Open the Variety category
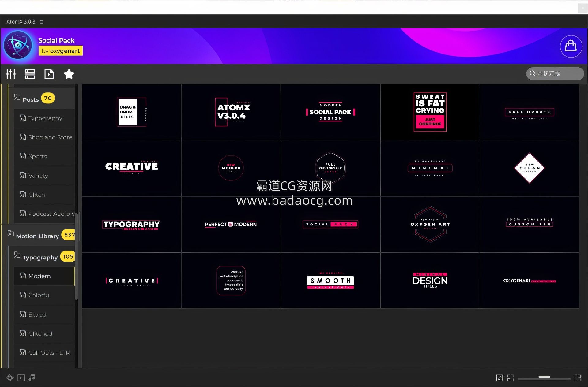This screenshot has height=387, width=588. pos(44,176)
